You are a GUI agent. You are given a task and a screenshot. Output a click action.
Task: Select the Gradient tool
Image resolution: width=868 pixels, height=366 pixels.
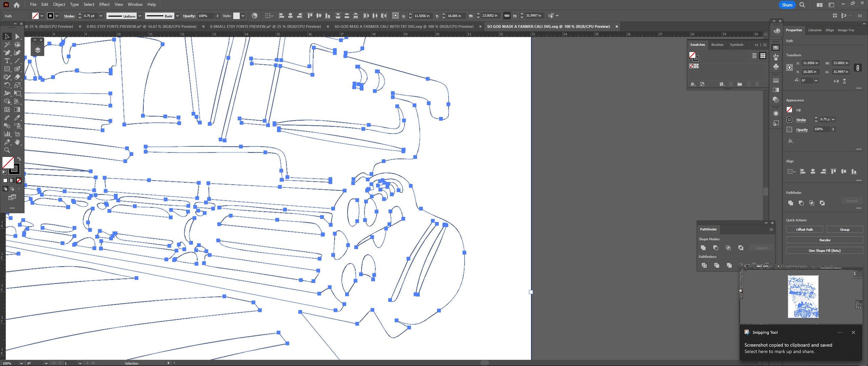17,110
